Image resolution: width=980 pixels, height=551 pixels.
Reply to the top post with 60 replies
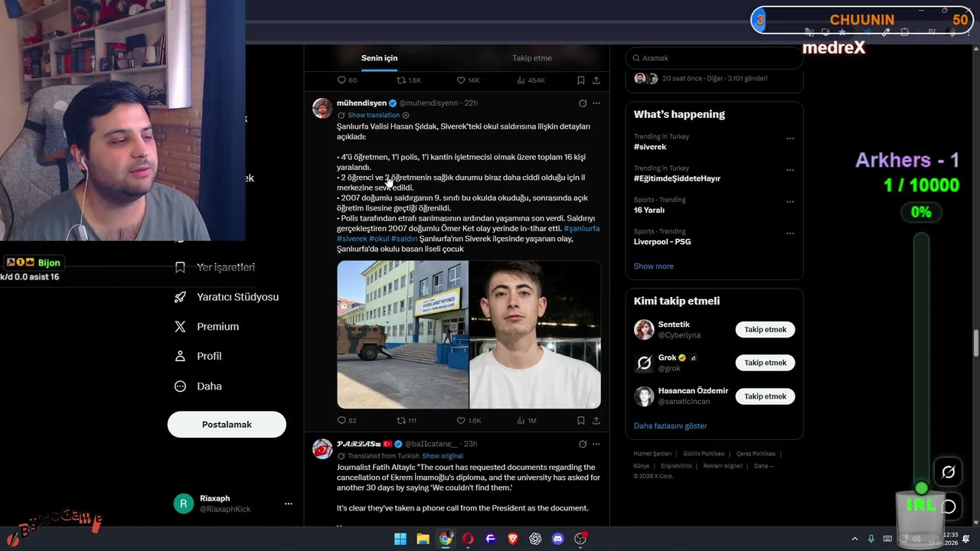pos(347,80)
